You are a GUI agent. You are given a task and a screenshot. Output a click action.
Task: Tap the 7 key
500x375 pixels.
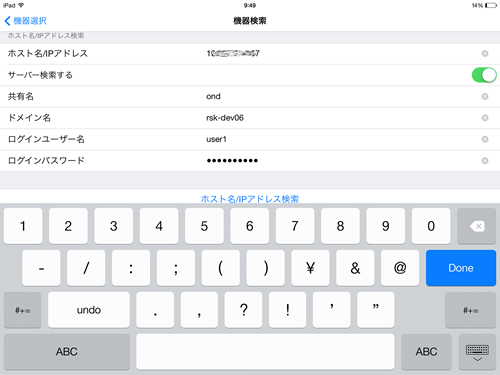pyautogui.click(x=295, y=226)
